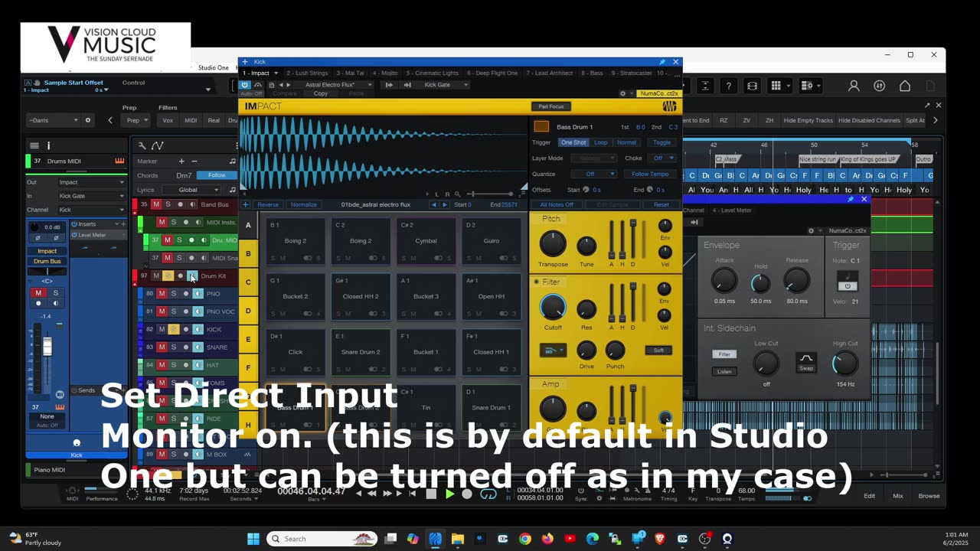Switch to the 8 - Bass tab
980x551 pixels.
click(x=592, y=73)
